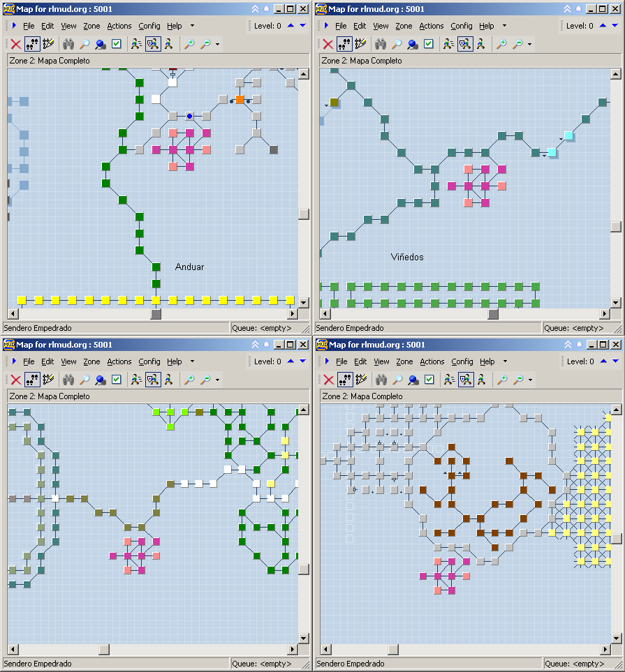Click Level up arrow in top-left window
The width and height of the screenshot is (625, 672).
[x=291, y=26]
